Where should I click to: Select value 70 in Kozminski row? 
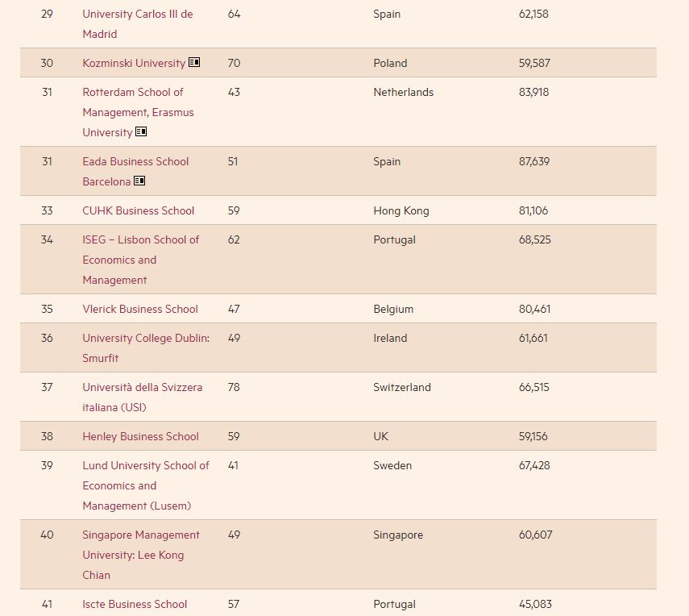coord(235,64)
